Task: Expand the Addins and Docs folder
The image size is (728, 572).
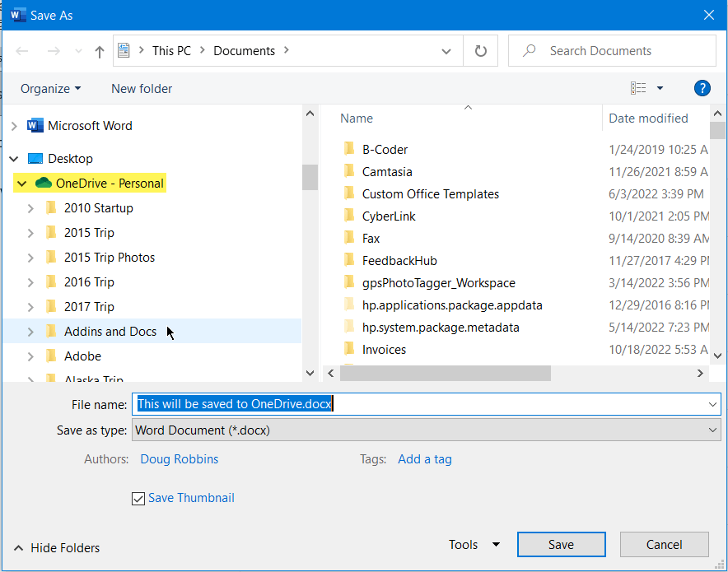Action: pyautogui.click(x=30, y=332)
